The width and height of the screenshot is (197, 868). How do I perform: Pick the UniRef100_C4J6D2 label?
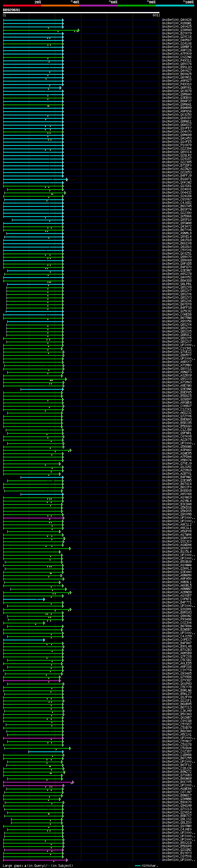[x=177, y=203]
